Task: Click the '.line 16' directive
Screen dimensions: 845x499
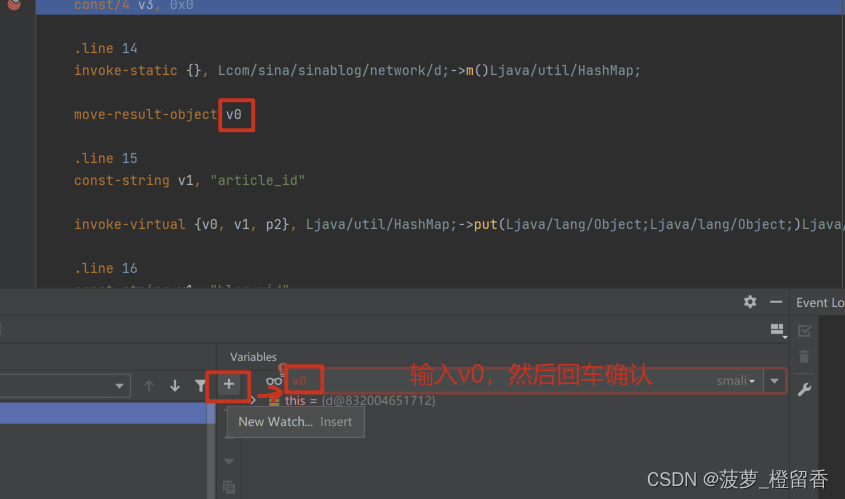Action: click(106, 268)
